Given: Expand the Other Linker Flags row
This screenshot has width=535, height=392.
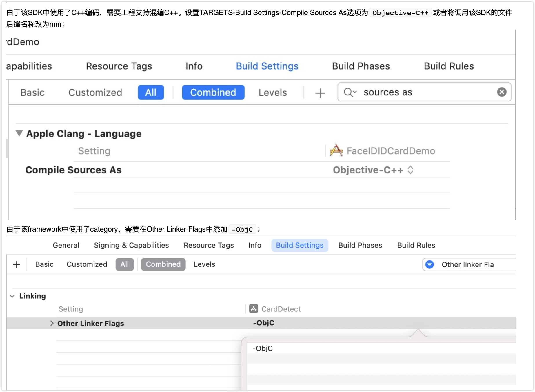Looking at the screenshot, I should [x=52, y=323].
